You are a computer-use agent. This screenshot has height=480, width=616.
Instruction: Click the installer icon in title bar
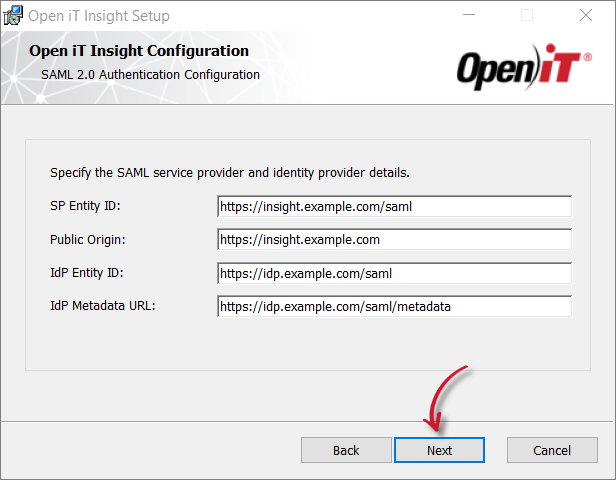[13, 16]
